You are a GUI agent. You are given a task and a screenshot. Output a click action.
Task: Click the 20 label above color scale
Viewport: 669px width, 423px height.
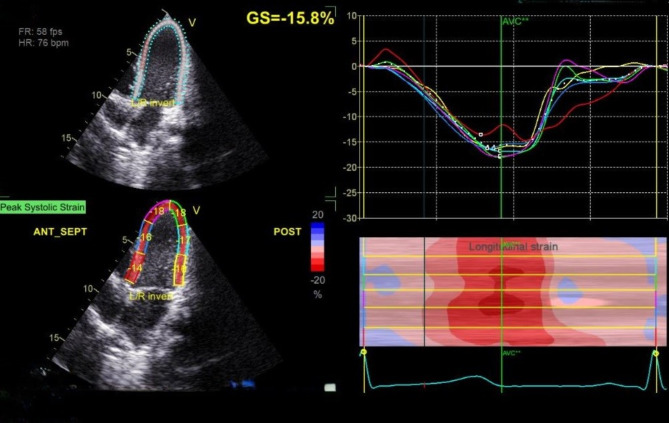pyautogui.click(x=318, y=215)
